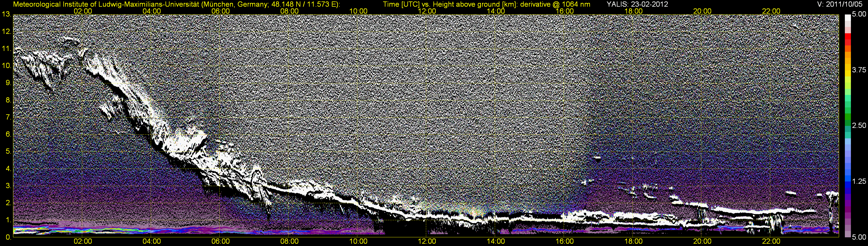
Task: Click the 14:00 label on the top time axis
Action: [x=496, y=11]
